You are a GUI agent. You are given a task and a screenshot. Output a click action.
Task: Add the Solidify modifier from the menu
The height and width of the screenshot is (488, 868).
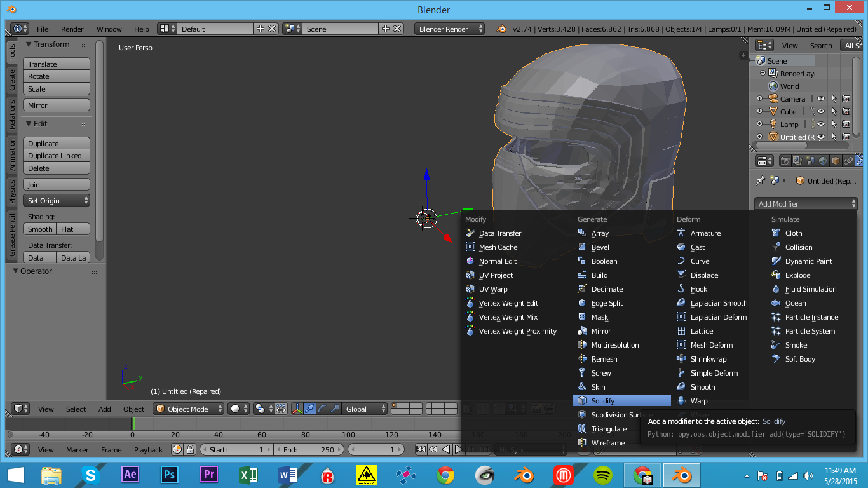coord(621,401)
